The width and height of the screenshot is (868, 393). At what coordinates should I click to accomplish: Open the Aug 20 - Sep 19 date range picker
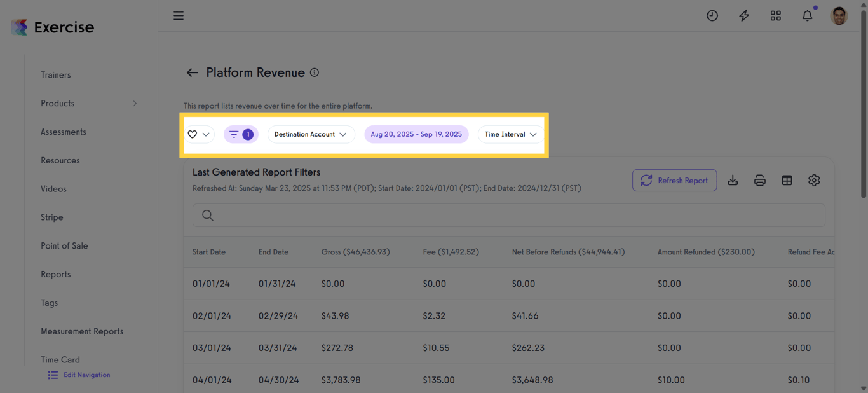tap(416, 134)
